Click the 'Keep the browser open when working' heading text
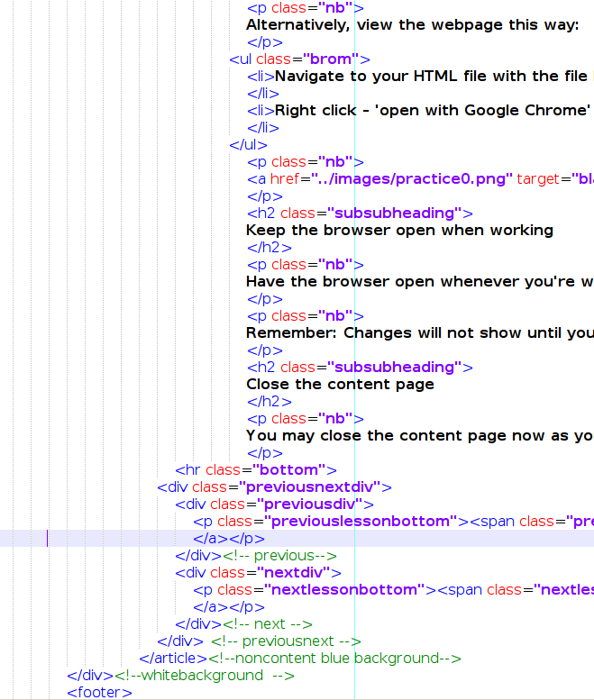The image size is (594, 700). (399, 231)
